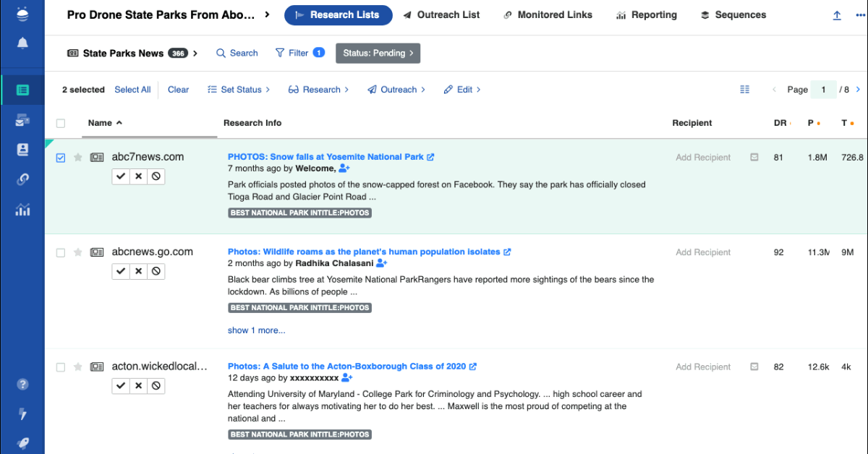Open the Filter button
Image resolution: width=868 pixels, height=454 pixels.
pyautogui.click(x=300, y=53)
